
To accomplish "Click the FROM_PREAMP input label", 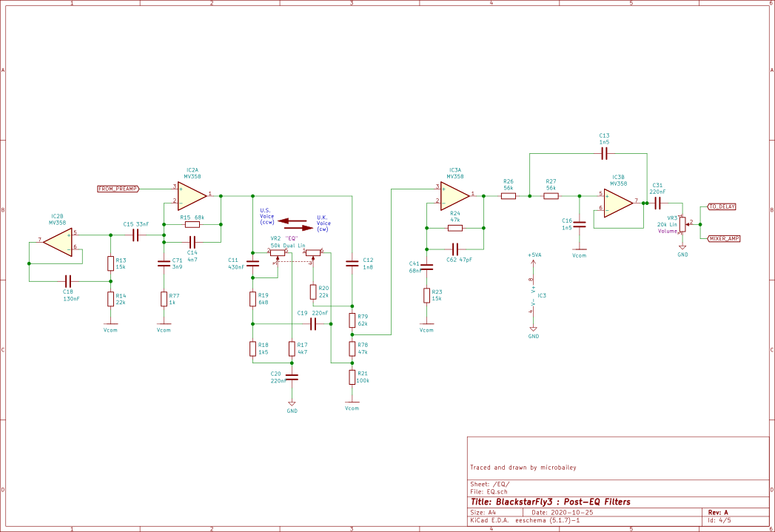I will pos(118,189).
